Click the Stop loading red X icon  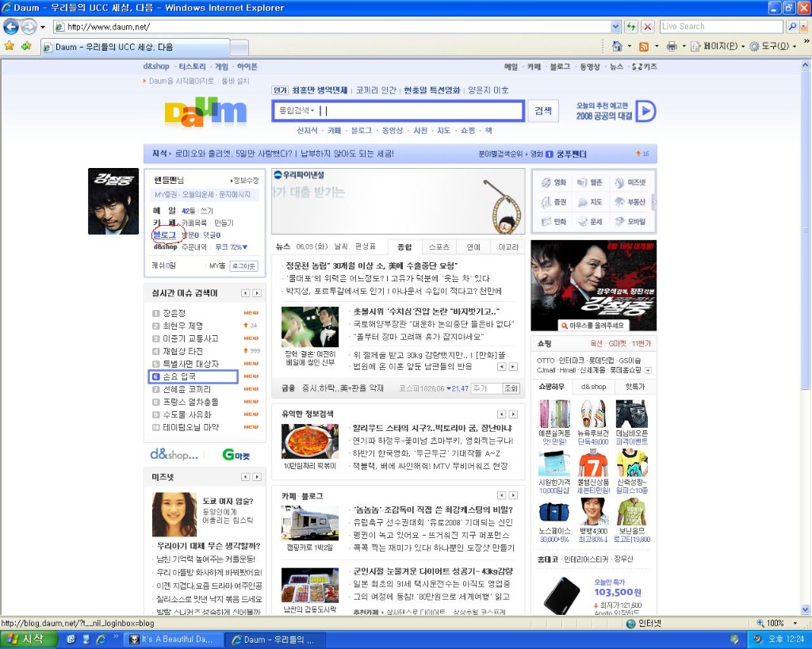(647, 26)
